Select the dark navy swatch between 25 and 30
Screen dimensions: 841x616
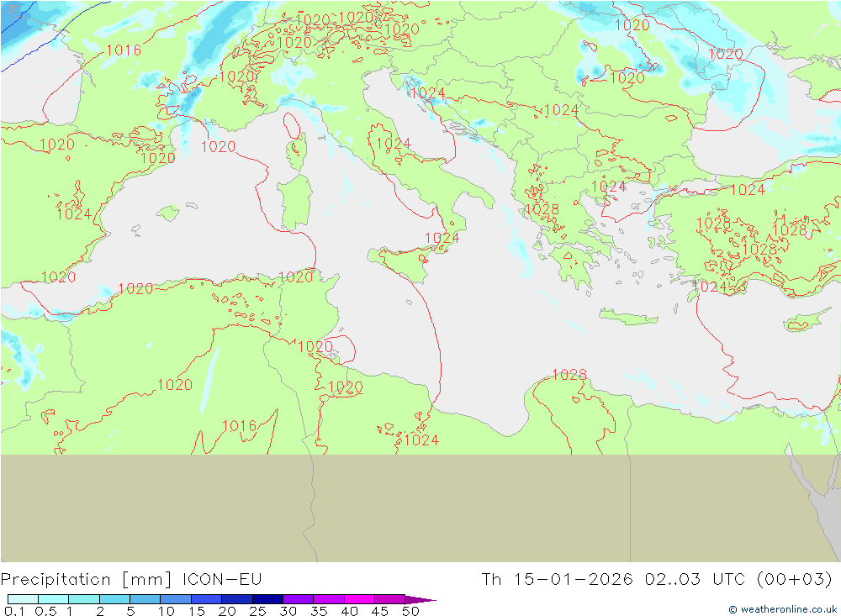[x=267, y=599]
